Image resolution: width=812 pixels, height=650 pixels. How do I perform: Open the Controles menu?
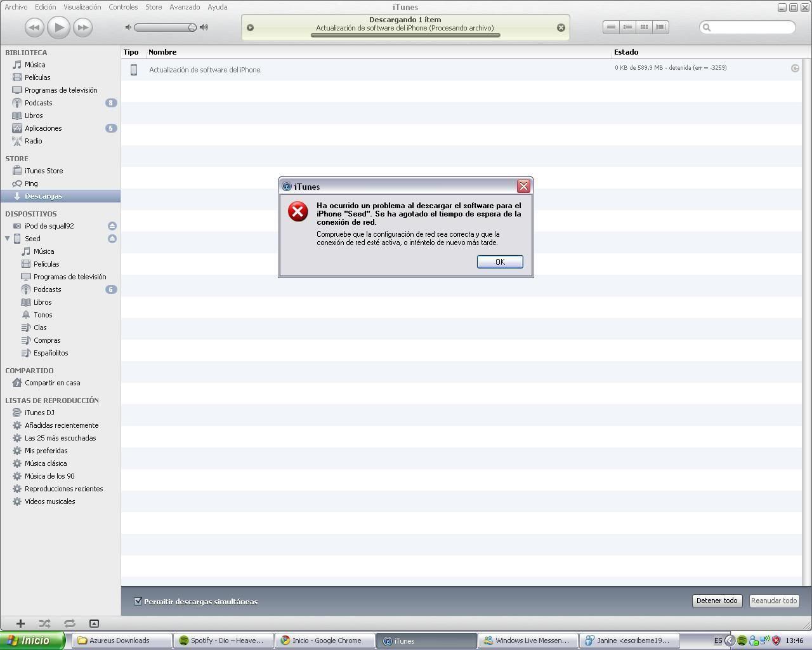point(123,7)
